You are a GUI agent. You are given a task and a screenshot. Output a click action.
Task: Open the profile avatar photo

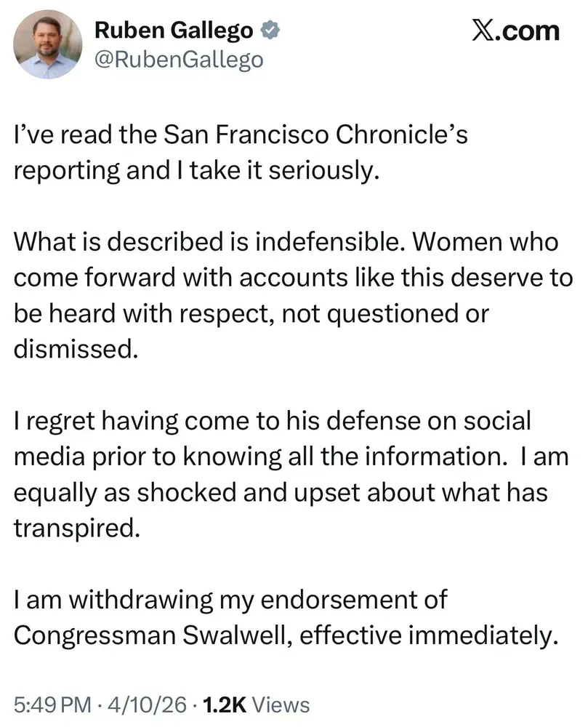point(49,45)
